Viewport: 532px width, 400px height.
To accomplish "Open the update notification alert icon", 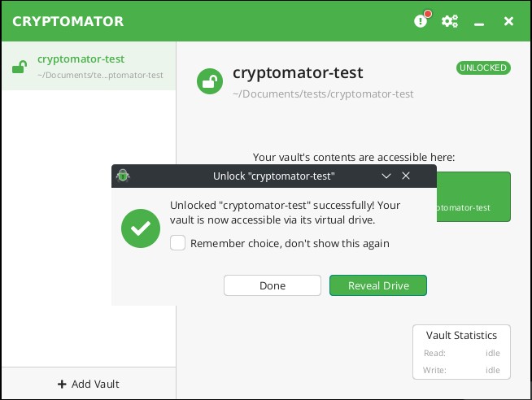I will click(x=421, y=21).
